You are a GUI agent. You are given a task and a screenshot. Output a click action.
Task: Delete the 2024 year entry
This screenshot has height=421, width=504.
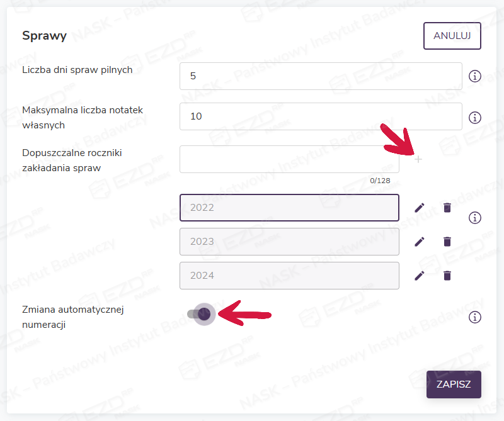(x=447, y=276)
